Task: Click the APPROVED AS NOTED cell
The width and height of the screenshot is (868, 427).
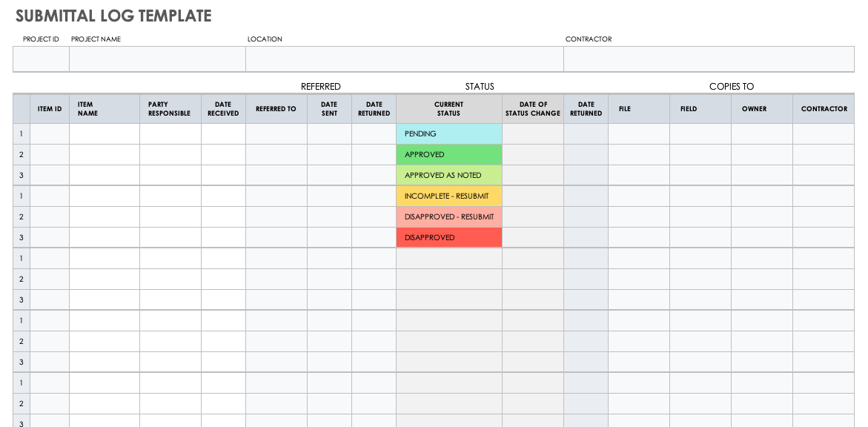Action: (449, 176)
